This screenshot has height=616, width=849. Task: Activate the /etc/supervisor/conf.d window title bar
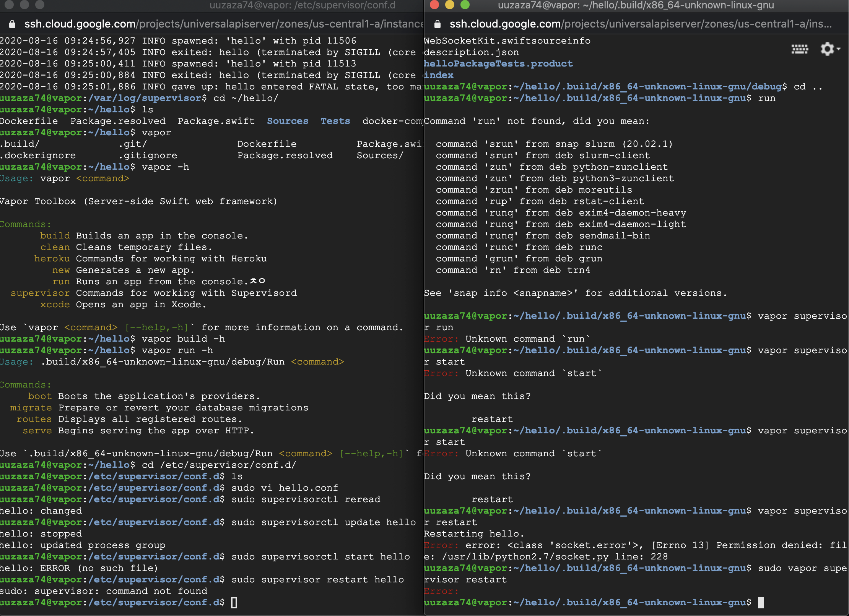[302, 5]
